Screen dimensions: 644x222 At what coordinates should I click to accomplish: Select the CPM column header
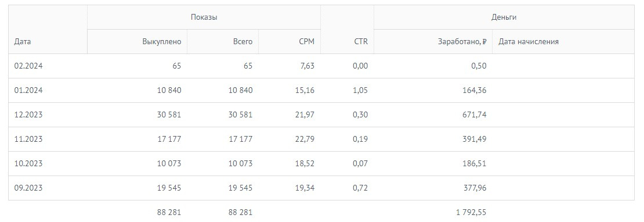pos(307,41)
